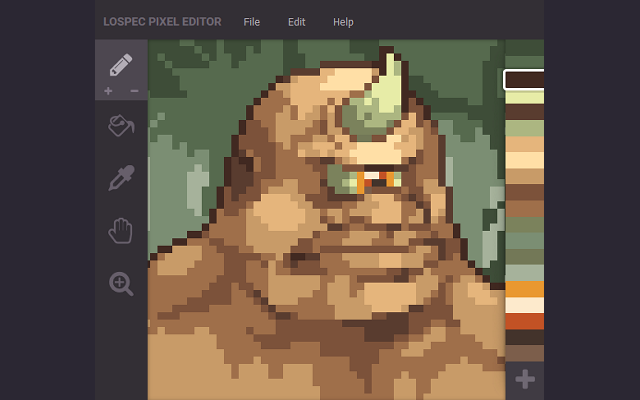
Task: Select the Pan hand tool
Action: point(121,231)
